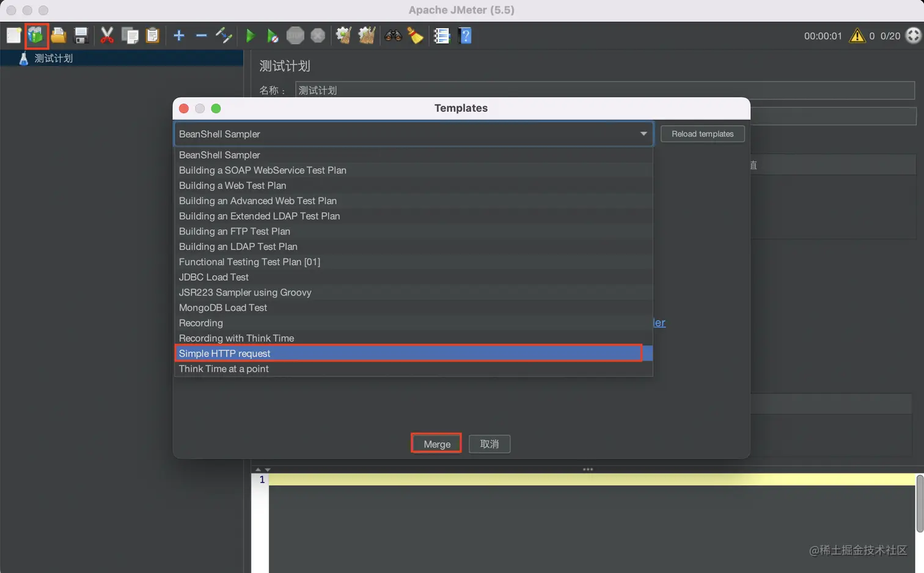
Task: Select the 测试计划 tree node
Action: [53, 58]
